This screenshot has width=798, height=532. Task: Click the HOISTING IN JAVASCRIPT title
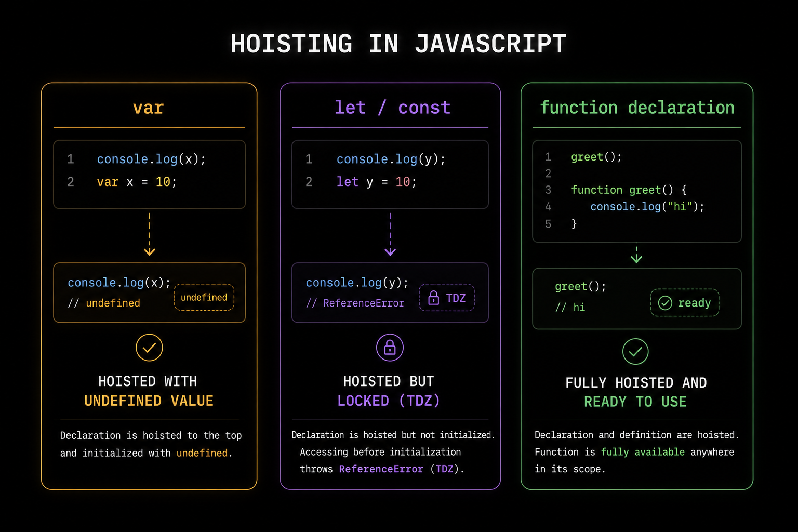point(398,44)
